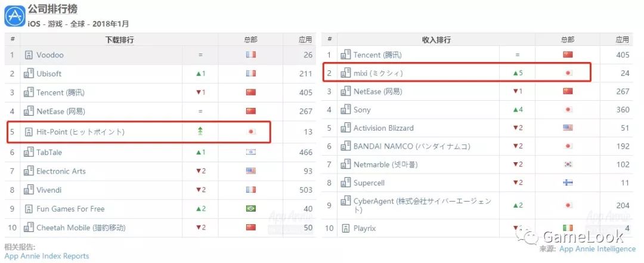Click the company icon next to Ubisoft

click(29, 74)
